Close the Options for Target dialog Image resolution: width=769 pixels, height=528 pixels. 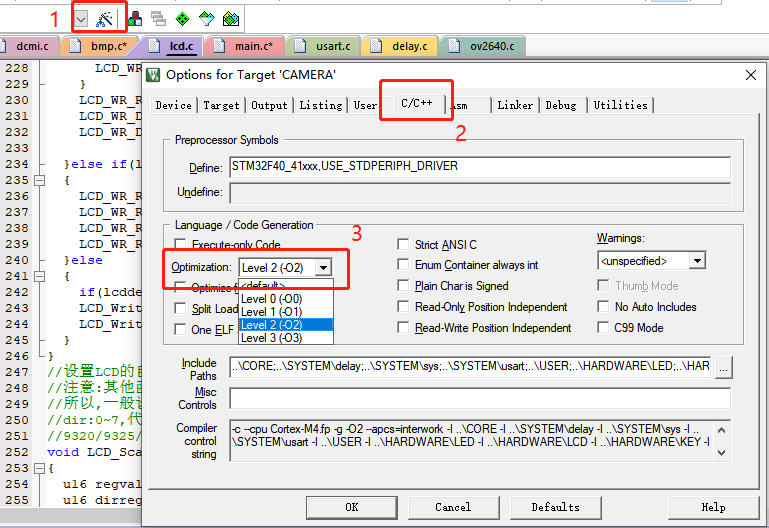point(751,75)
